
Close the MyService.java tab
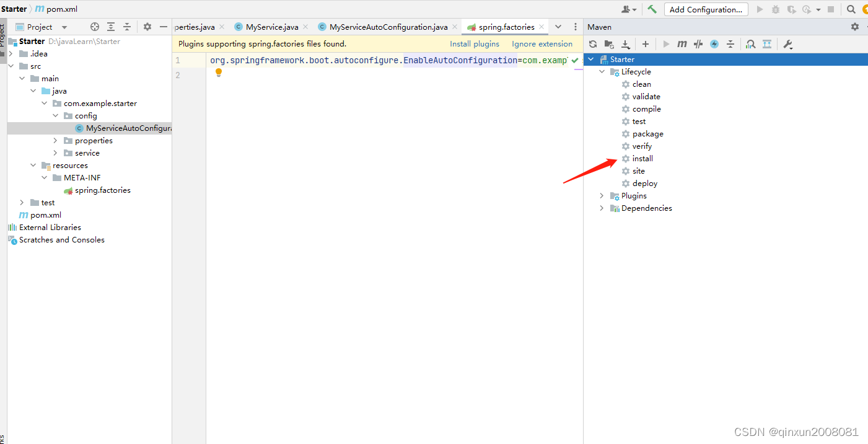[307, 27]
